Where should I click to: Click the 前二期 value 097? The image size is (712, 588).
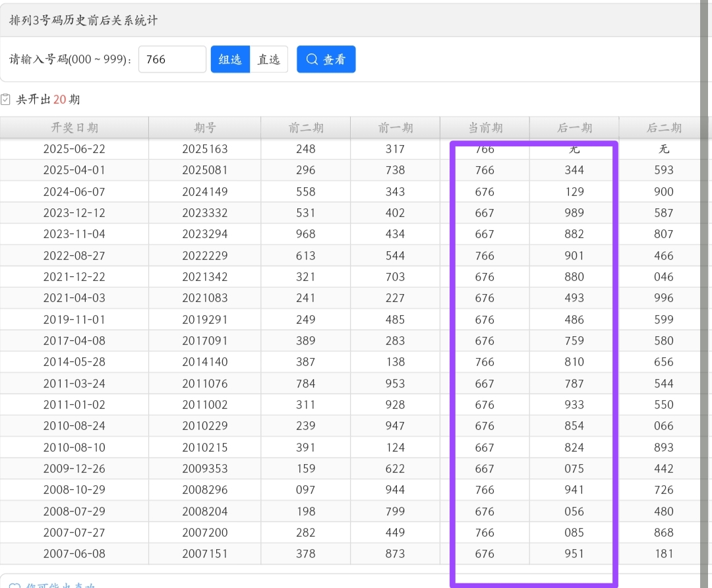click(306, 490)
